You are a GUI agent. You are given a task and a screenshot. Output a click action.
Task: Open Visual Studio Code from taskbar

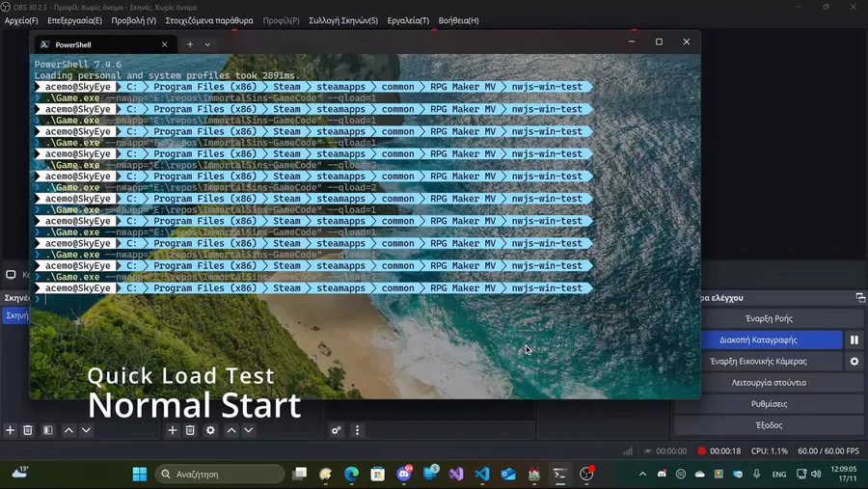482,474
